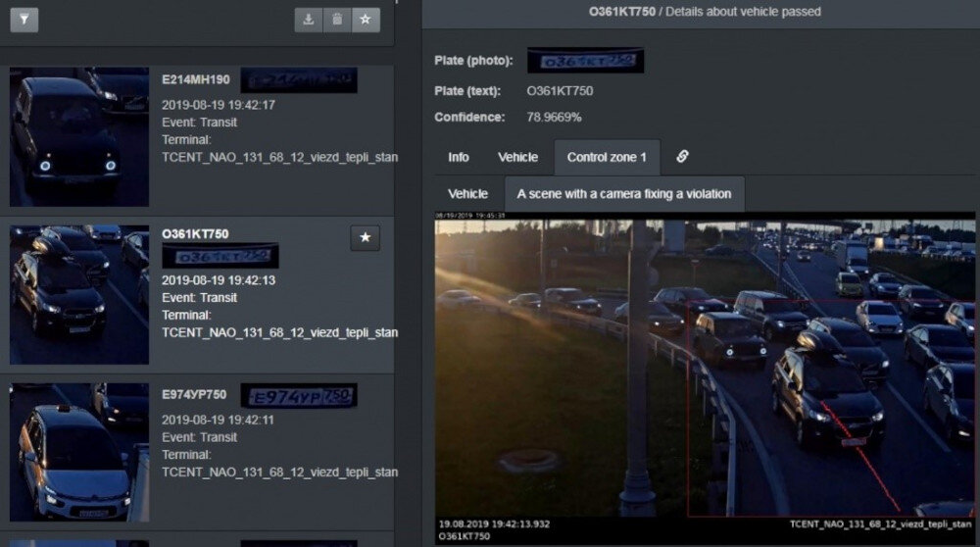
Task: Click the star icon in top toolbar
Action: coord(366,20)
